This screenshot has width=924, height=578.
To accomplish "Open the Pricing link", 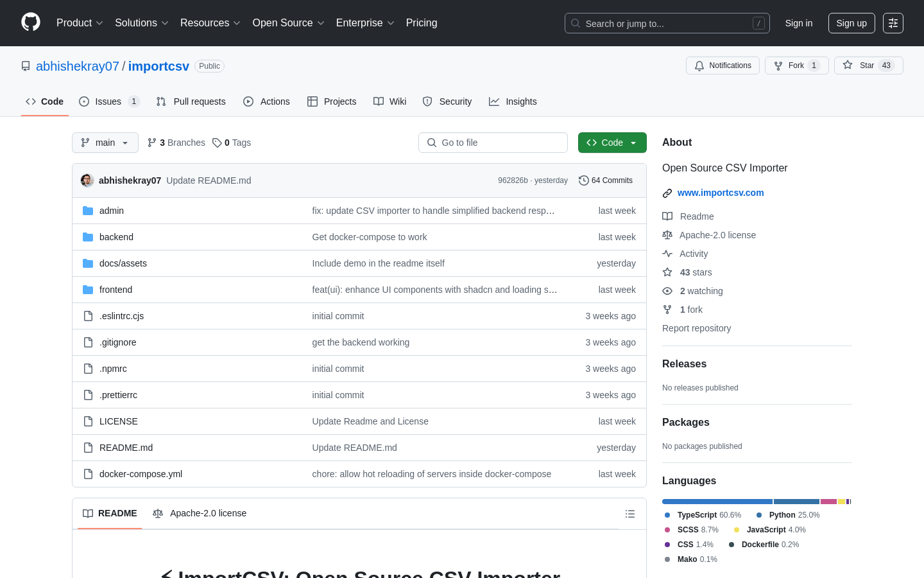I will (422, 23).
